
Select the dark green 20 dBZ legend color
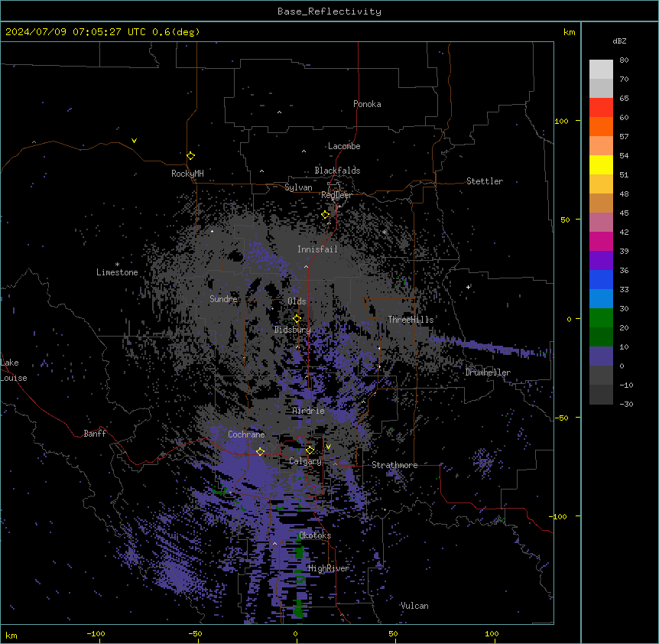click(601, 337)
